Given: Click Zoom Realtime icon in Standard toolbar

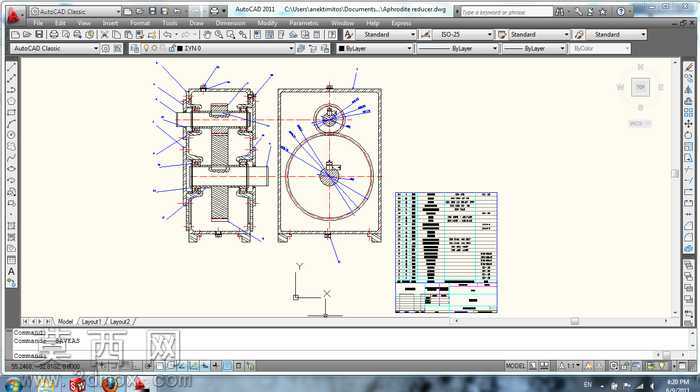Looking at the screenshot, I should (219, 34).
